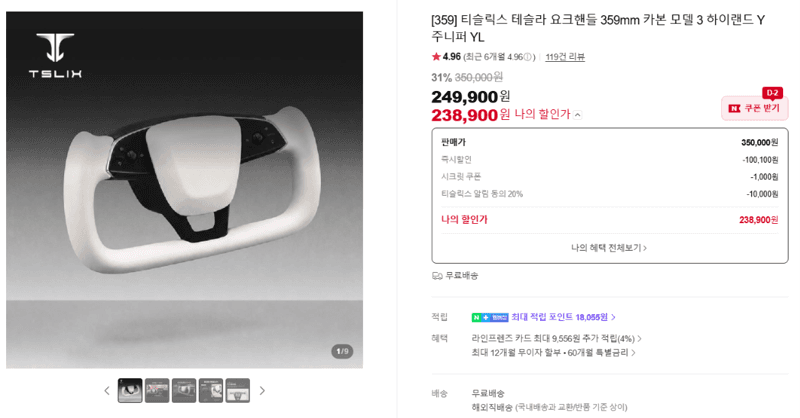Select the first product thumbnail
Image resolution: width=800 pixels, height=418 pixels.
pyautogui.click(x=130, y=390)
